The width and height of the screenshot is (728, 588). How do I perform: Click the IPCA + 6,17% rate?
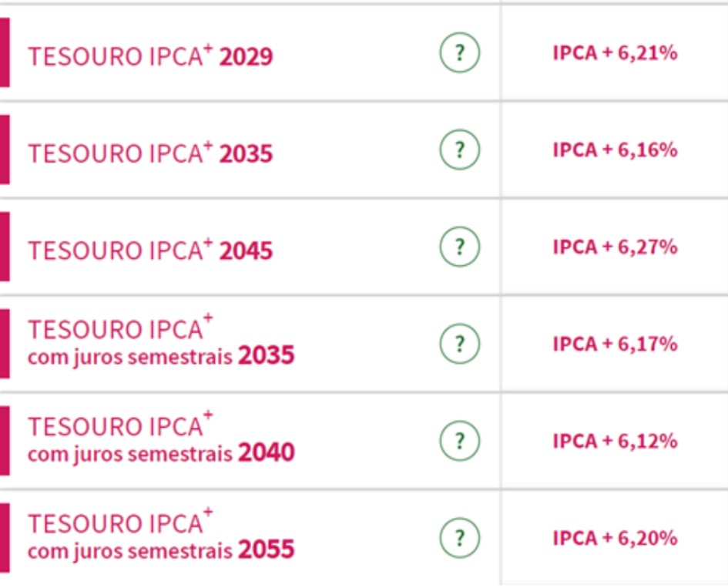coord(616,344)
